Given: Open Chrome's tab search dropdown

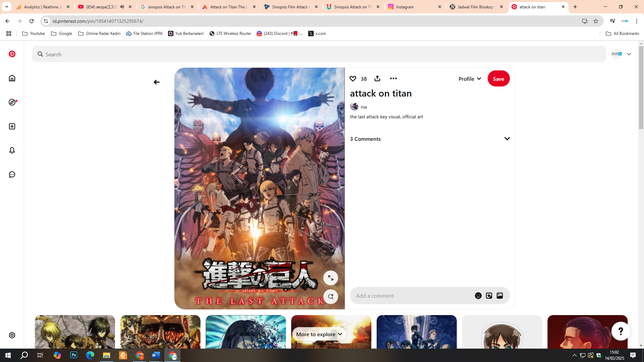Looking at the screenshot, I should pos(7,7).
